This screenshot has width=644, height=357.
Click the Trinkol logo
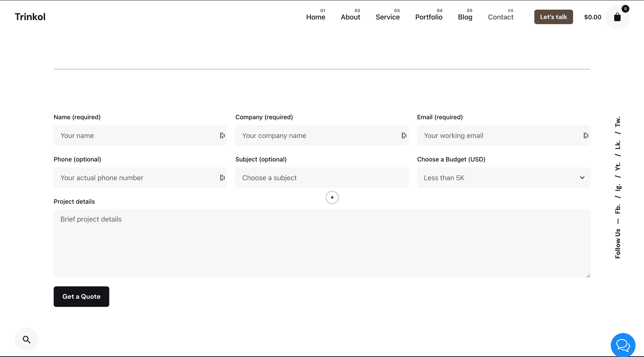tap(30, 17)
